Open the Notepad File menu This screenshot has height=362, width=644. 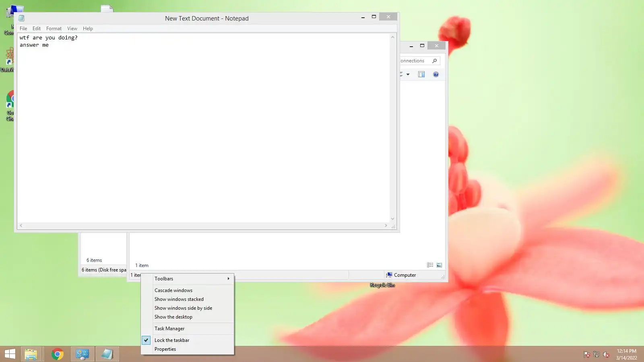[23, 29]
